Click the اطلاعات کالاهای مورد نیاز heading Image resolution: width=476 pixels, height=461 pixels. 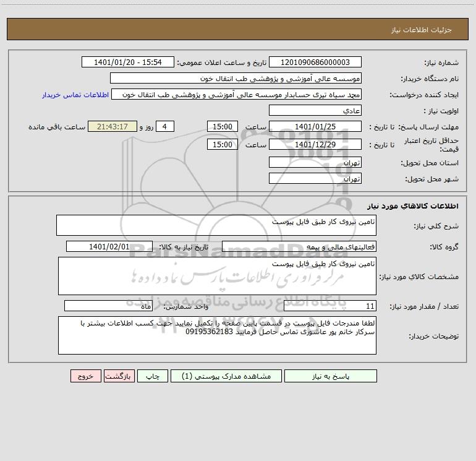(413, 205)
